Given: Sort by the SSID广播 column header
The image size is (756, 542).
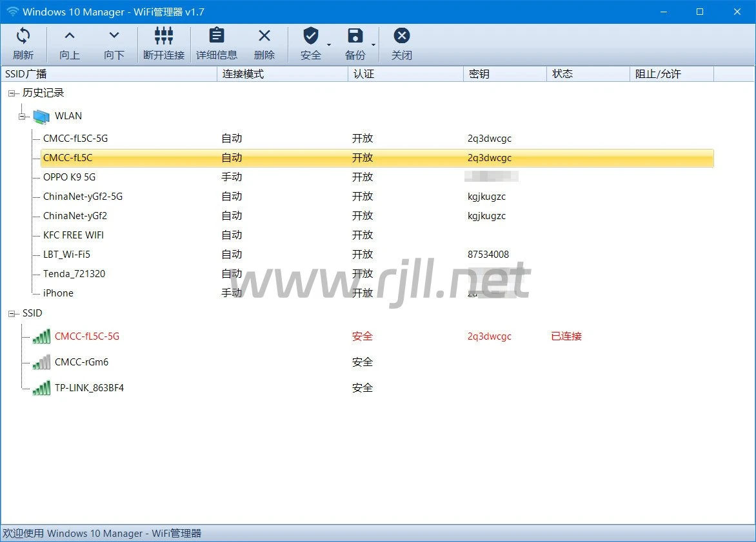Looking at the screenshot, I should [x=110, y=74].
